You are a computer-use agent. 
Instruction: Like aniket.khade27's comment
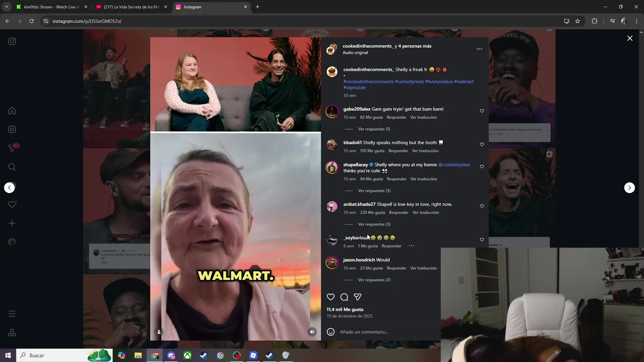pyautogui.click(x=481, y=206)
